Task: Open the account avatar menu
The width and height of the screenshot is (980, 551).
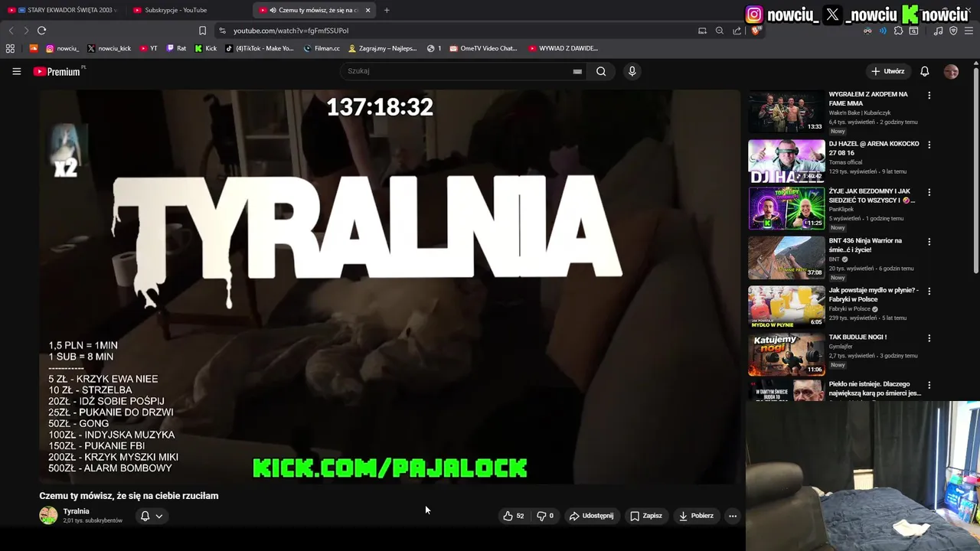Action: pos(951,71)
